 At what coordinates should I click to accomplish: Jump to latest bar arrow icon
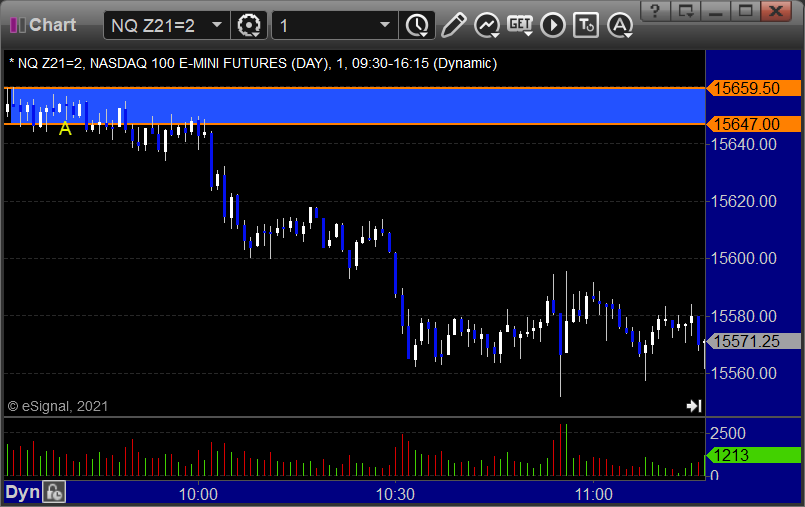tap(694, 406)
